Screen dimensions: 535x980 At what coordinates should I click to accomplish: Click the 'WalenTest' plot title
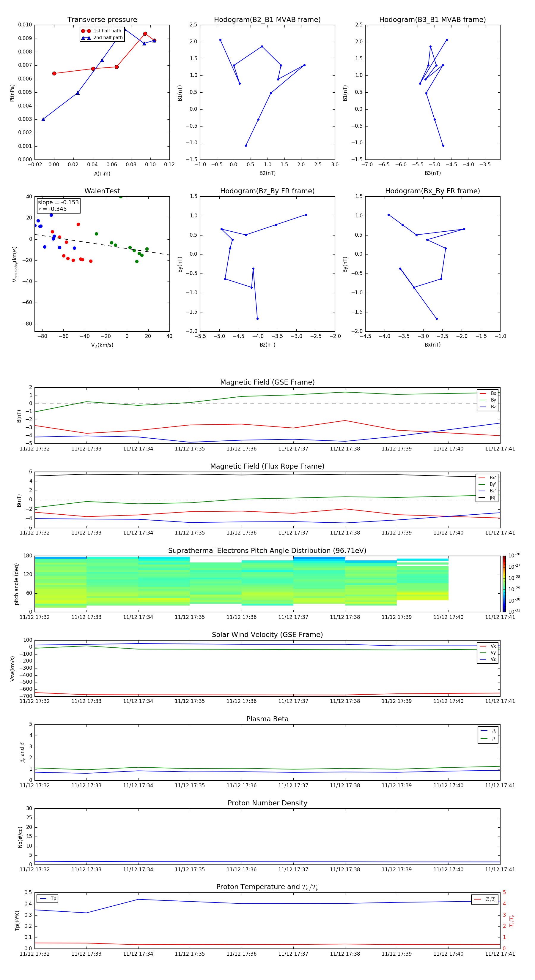[x=102, y=191]
